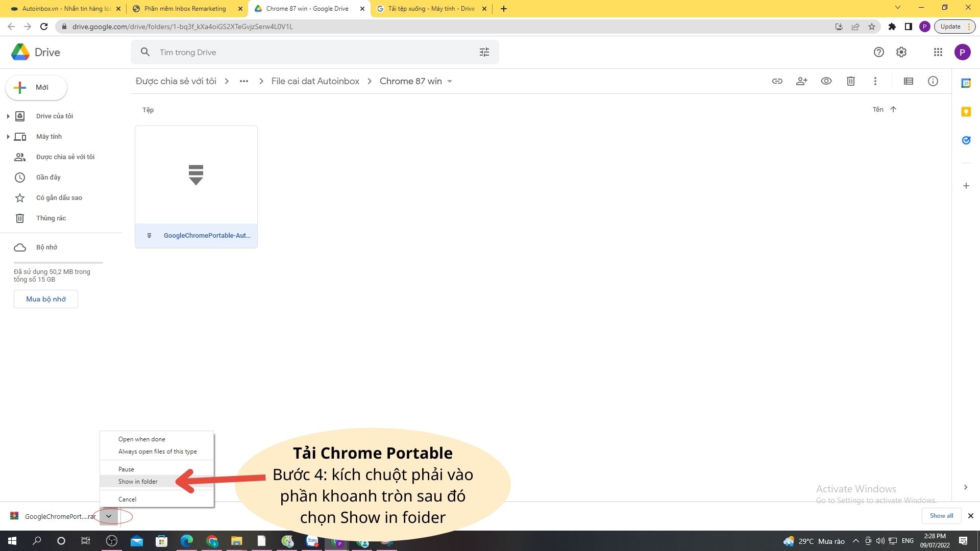This screenshot has width=980, height=551.
Task: Open download item options chevron
Action: pyautogui.click(x=109, y=516)
